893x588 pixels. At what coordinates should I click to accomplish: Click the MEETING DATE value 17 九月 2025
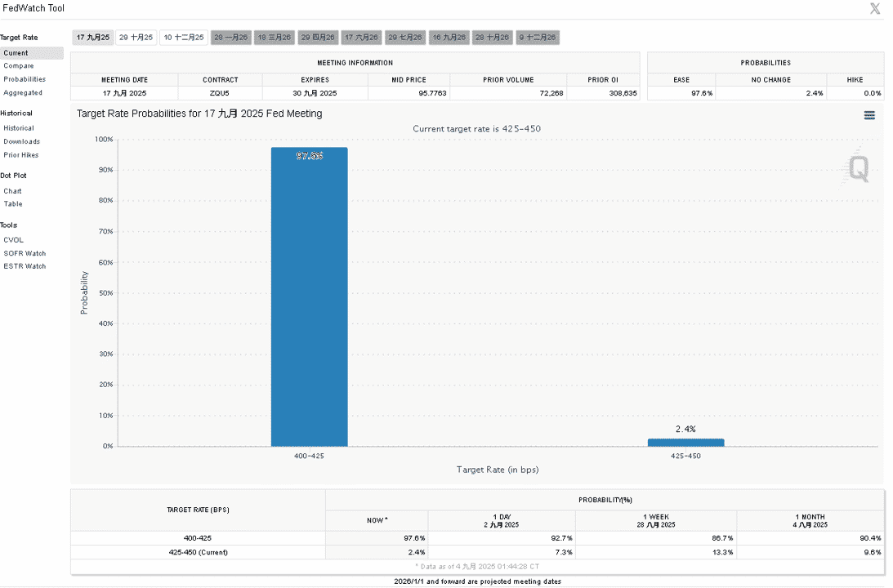pyautogui.click(x=124, y=93)
